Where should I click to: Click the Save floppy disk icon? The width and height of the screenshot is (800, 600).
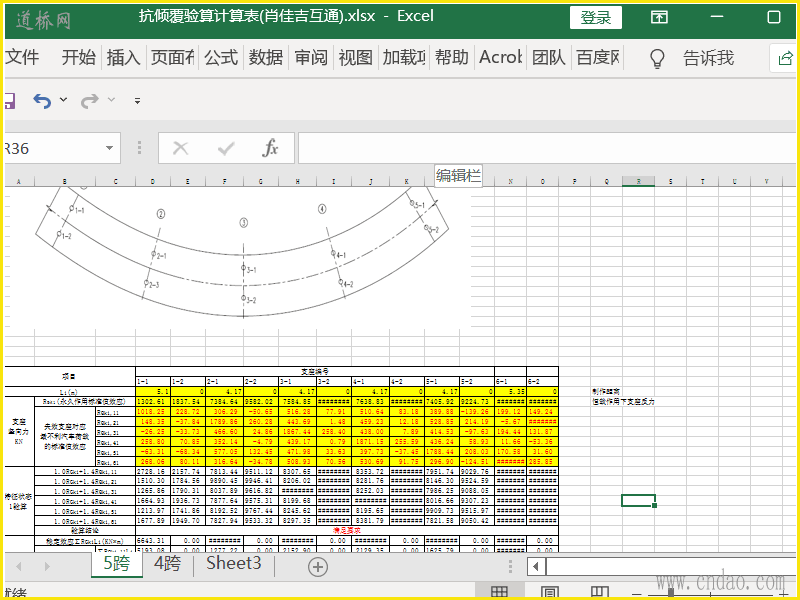8,100
